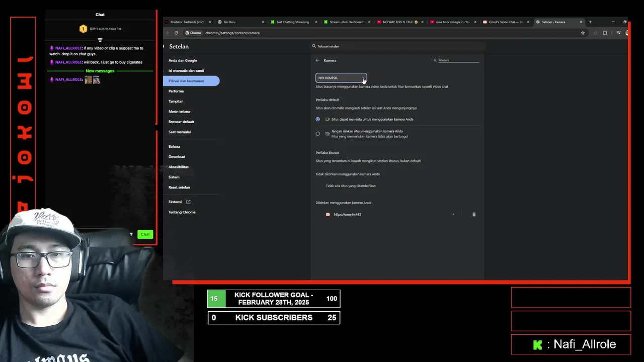Open Aksesibilitas settings section
Viewport: 644px width, 362px height.
click(x=179, y=167)
